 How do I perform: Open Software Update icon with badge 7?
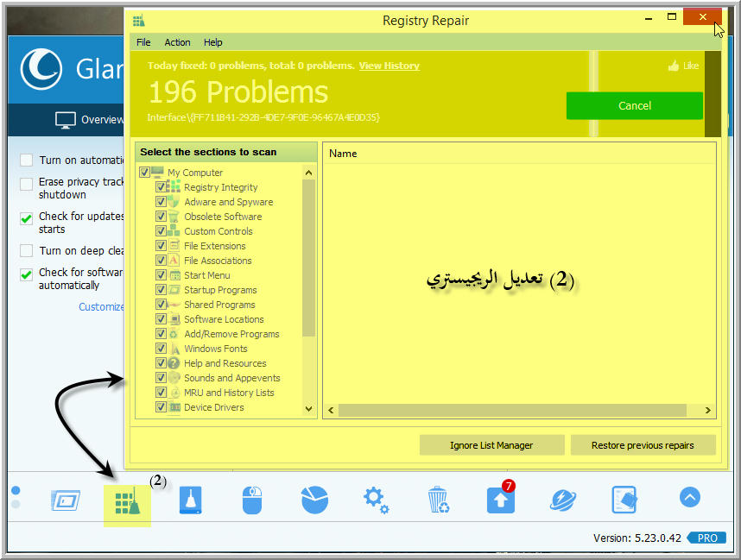(501, 498)
